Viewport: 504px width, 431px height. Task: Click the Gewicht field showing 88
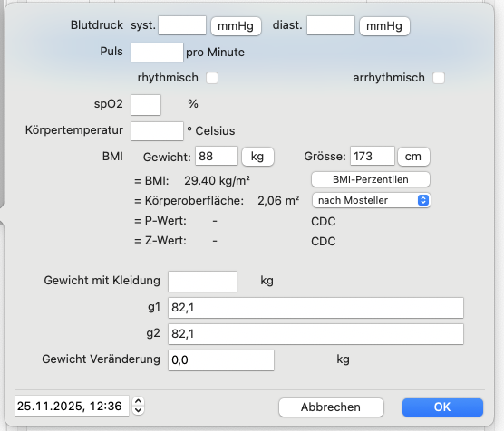pos(217,156)
